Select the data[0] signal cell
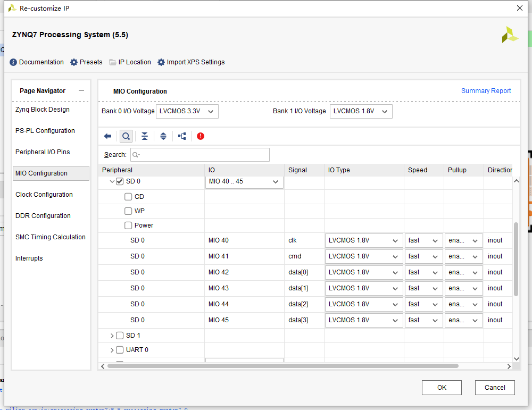Viewport: 532px width, 410px height. click(x=304, y=272)
